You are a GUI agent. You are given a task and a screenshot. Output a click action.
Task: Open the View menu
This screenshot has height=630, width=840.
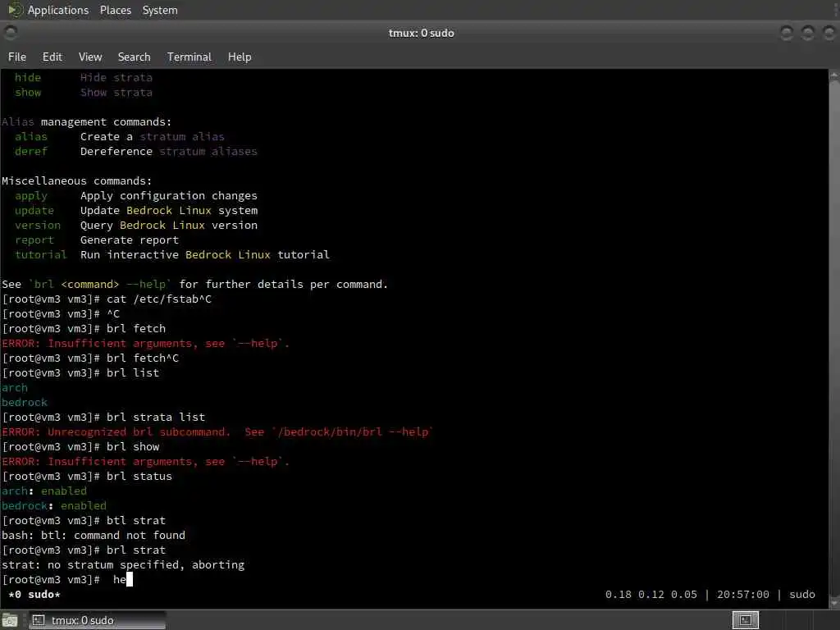(90, 57)
